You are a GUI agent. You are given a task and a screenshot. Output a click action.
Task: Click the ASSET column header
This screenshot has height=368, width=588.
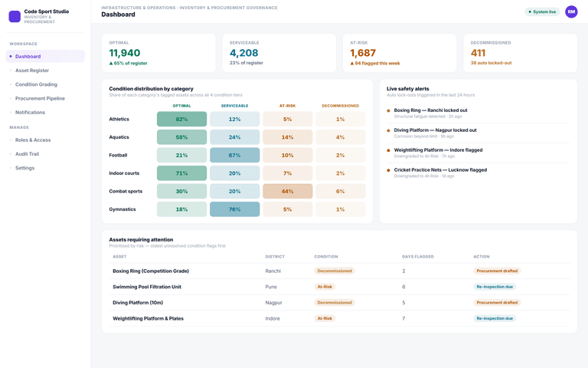click(x=119, y=257)
